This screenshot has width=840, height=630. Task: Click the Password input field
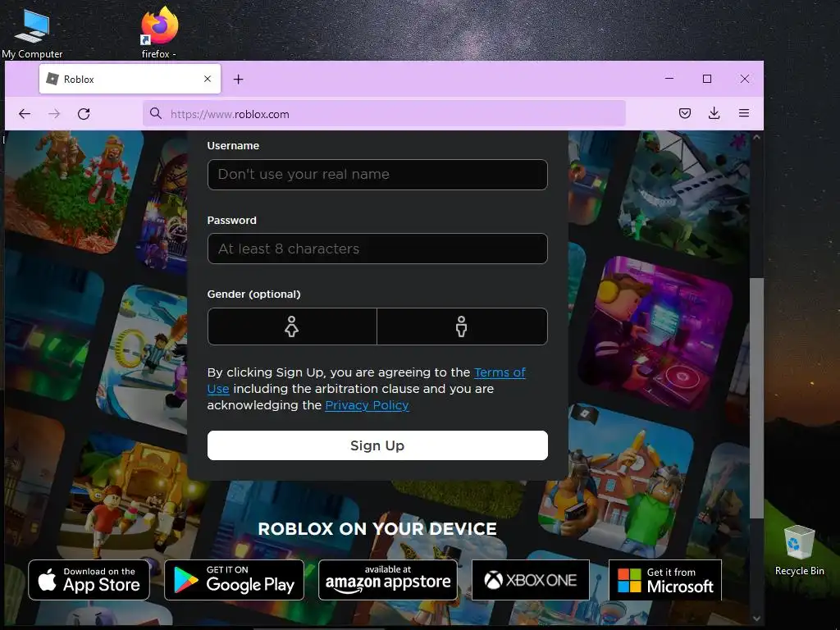[x=377, y=249]
